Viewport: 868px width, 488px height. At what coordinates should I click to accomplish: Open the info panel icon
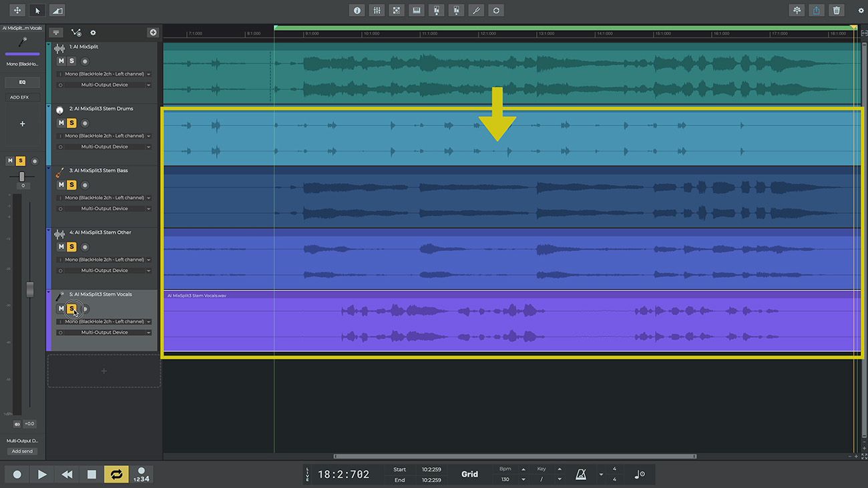[357, 11]
